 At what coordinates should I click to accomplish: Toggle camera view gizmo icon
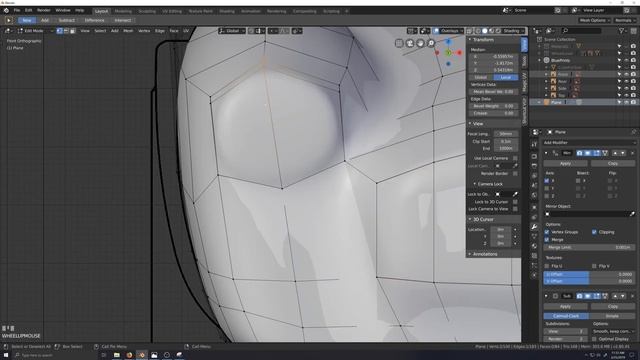(410, 43)
